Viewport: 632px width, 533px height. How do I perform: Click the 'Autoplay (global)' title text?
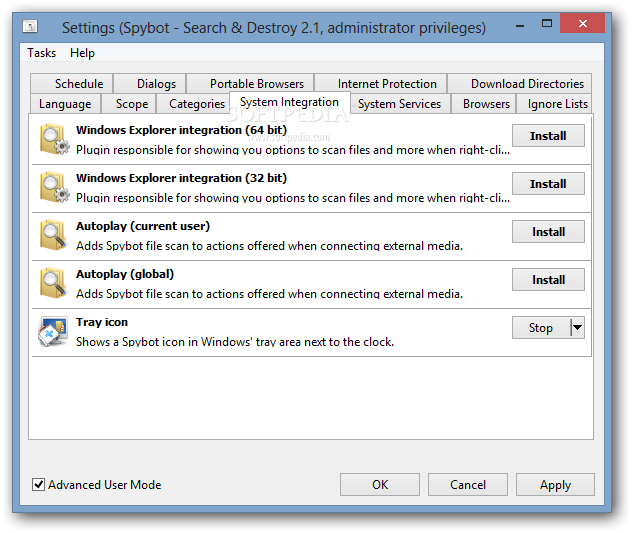[x=125, y=274]
